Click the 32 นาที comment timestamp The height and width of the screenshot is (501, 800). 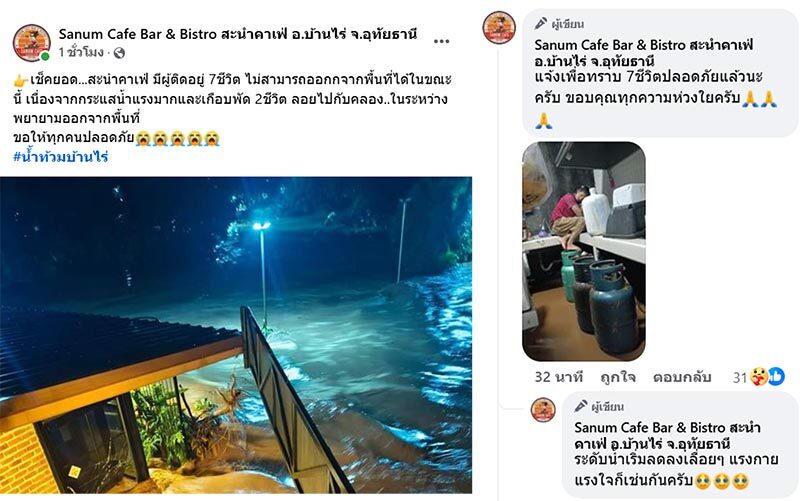559,377
